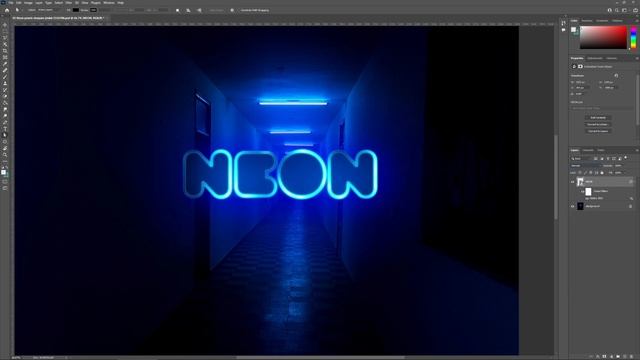
Task: Select the Lasso tool
Action: coord(5,38)
